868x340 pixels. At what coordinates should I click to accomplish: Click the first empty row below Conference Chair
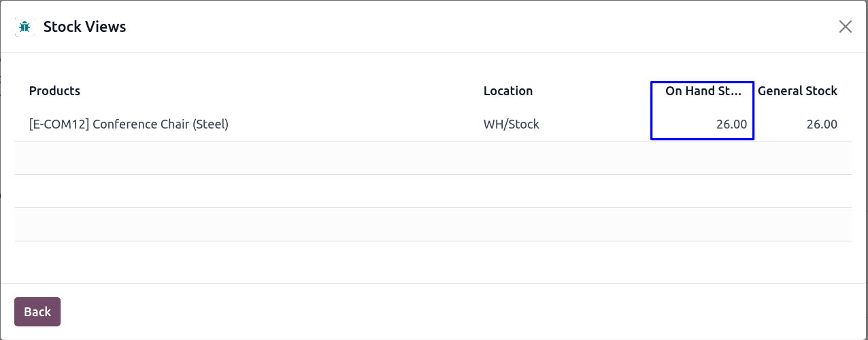[x=433, y=158]
